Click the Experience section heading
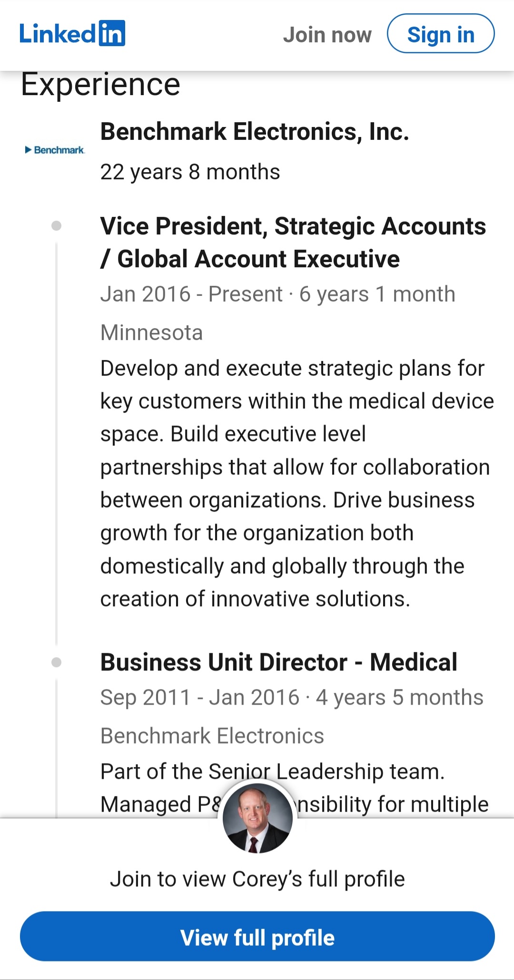The image size is (514, 980). click(100, 85)
